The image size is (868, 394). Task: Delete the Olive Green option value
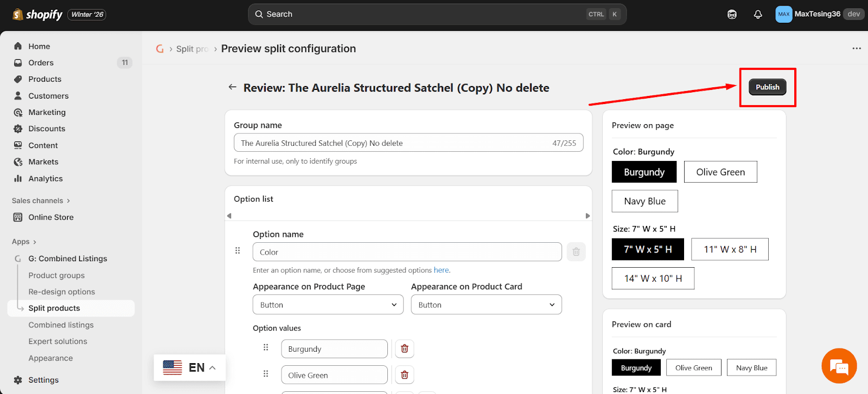404,374
